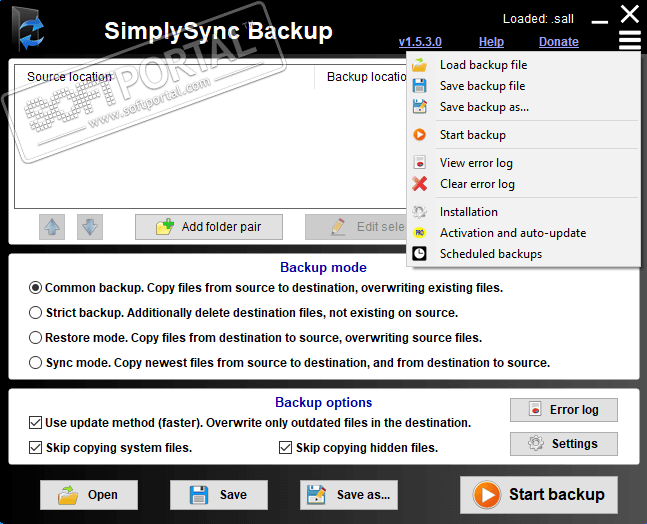Select Save backup as... menu entry
Viewport: 647px width, 524px height.
click(524, 107)
